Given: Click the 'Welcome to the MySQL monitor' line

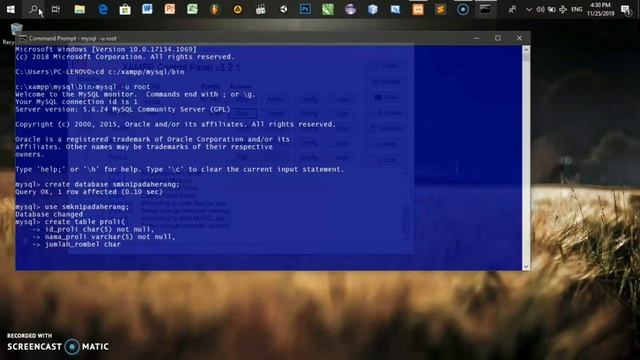Looking at the screenshot, I should pyautogui.click(x=136, y=94).
